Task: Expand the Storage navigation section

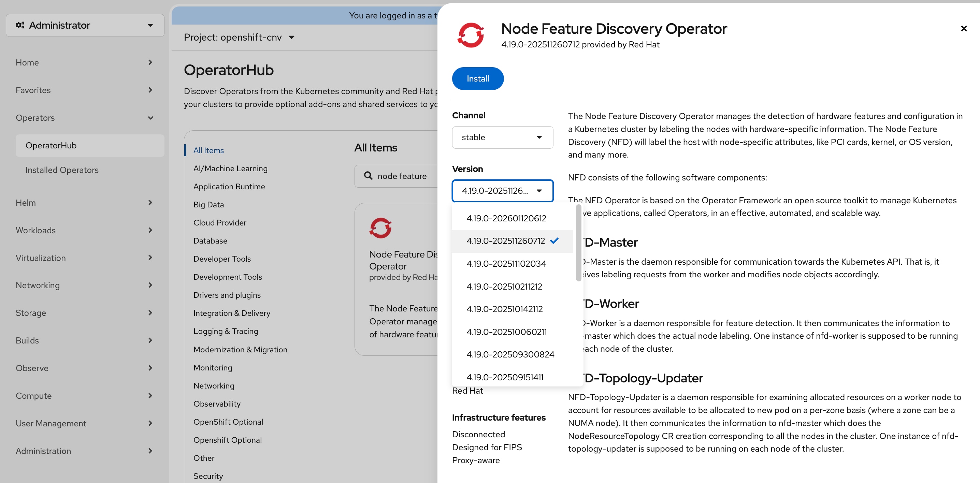Action: point(85,312)
